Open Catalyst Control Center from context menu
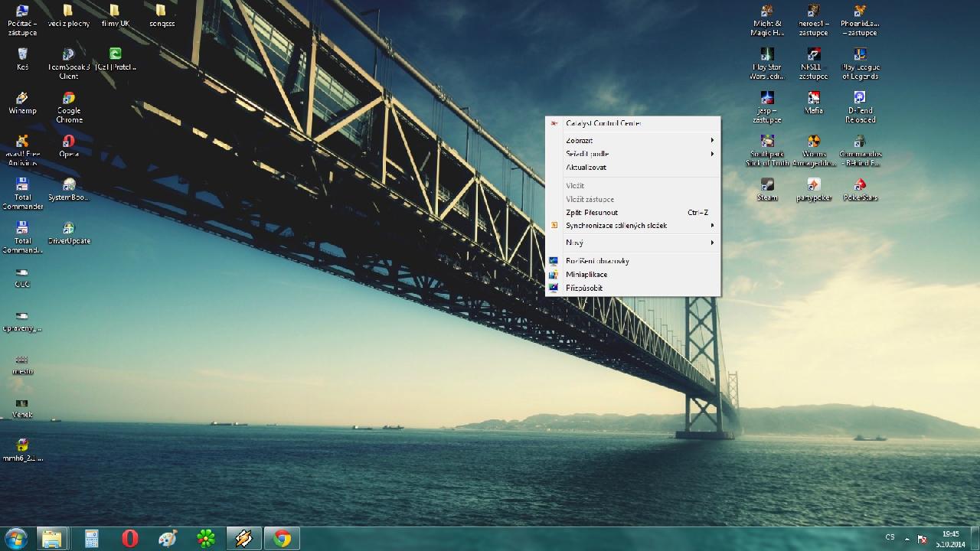 [x=603, y=123]
